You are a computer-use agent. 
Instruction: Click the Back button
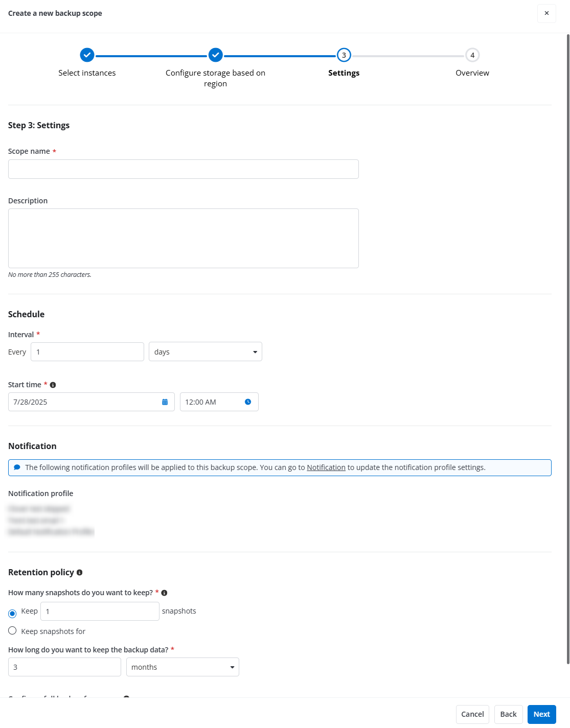click(x=508, y=714)
